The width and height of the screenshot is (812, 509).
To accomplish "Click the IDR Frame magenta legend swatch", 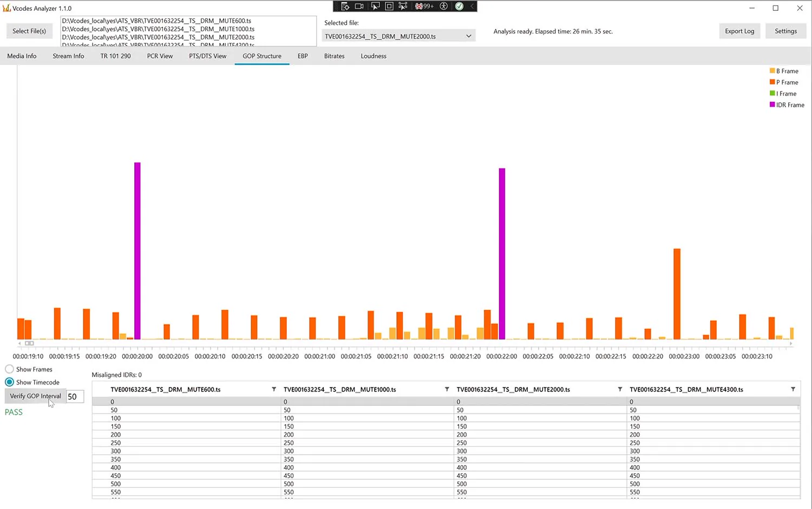I will click(x=772, y=105).
